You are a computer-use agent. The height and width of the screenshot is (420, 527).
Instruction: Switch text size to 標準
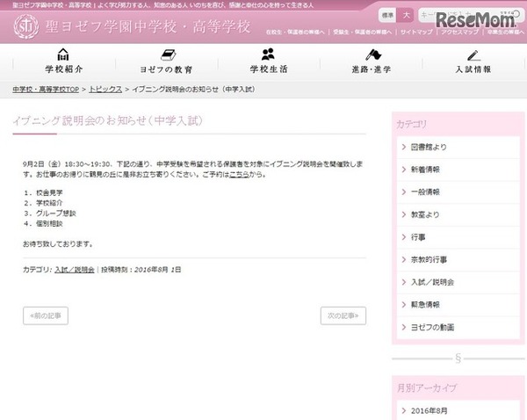(x=387, y=16)
